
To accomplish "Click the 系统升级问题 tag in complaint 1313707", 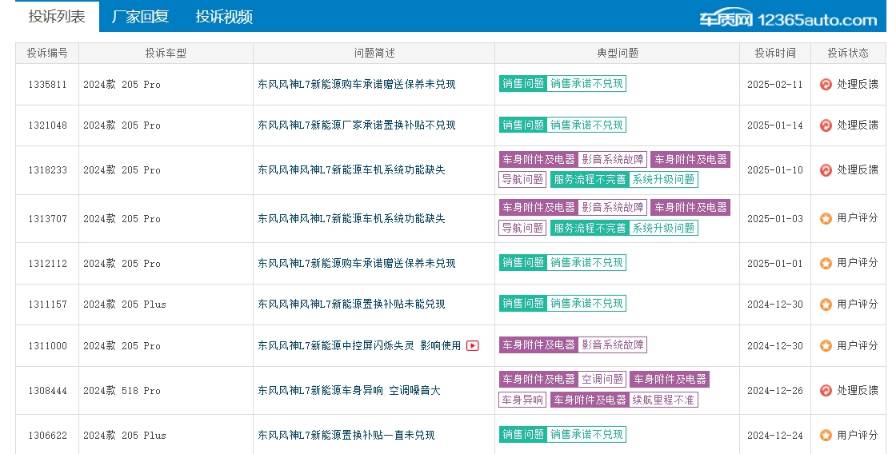I will [x=663, y=228].
